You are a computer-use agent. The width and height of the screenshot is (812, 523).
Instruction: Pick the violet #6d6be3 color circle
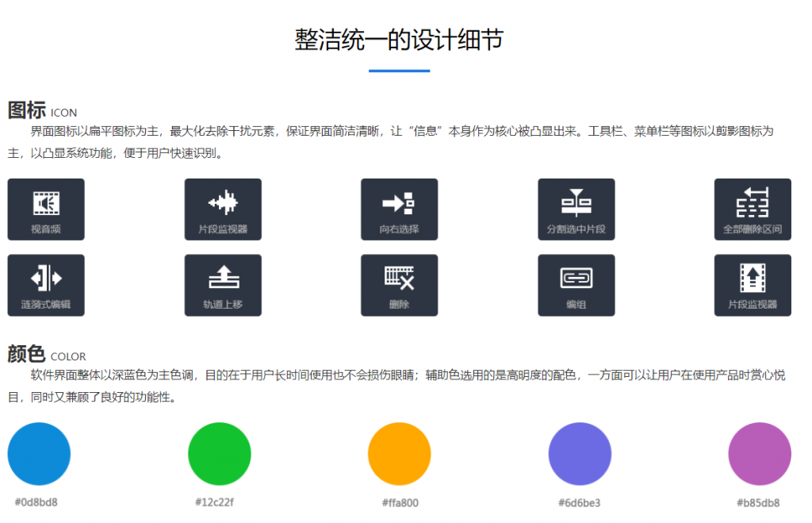click(x=580, y=454)
